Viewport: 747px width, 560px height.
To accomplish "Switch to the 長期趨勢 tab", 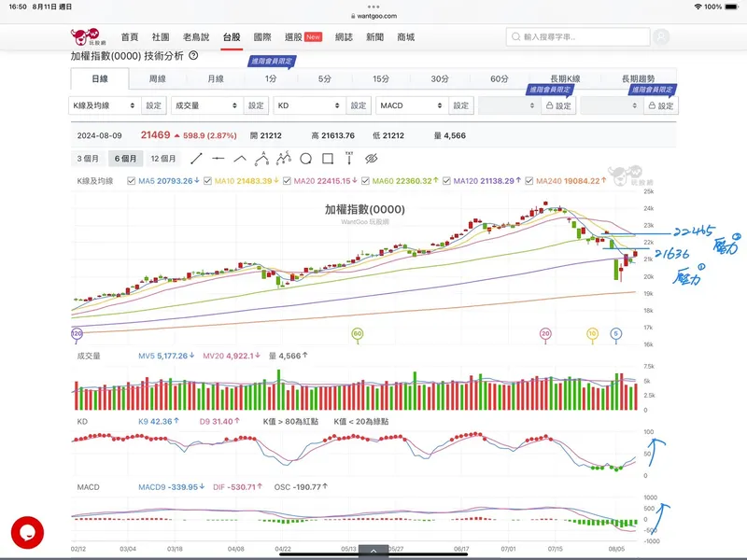I will 639,78.
